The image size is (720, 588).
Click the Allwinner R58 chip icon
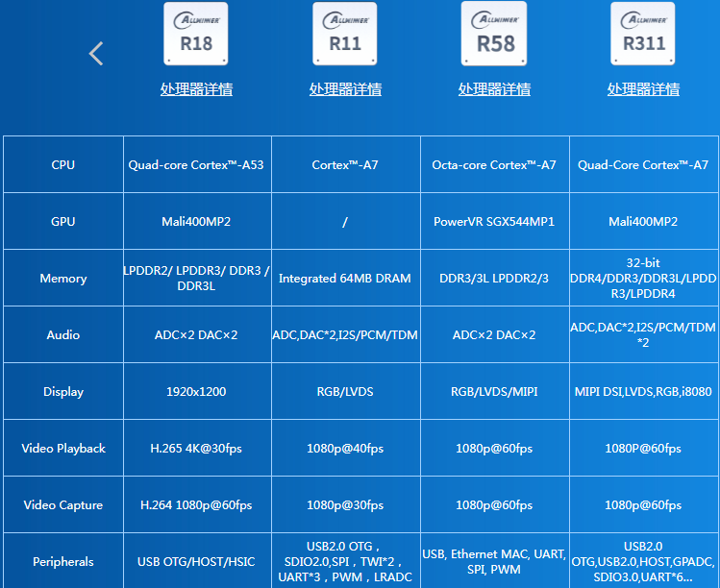tap(494, 34)
